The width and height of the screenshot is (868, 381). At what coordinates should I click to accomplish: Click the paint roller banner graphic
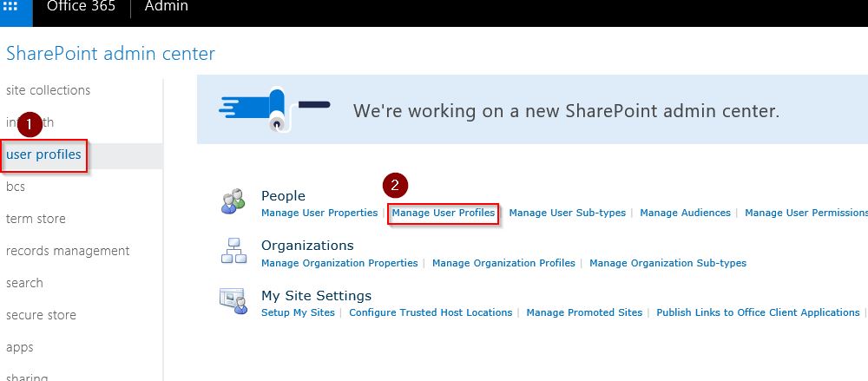click(274, 109)
